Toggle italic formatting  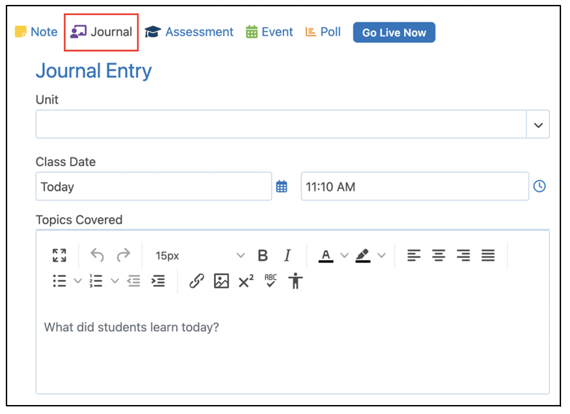(288, 256)
